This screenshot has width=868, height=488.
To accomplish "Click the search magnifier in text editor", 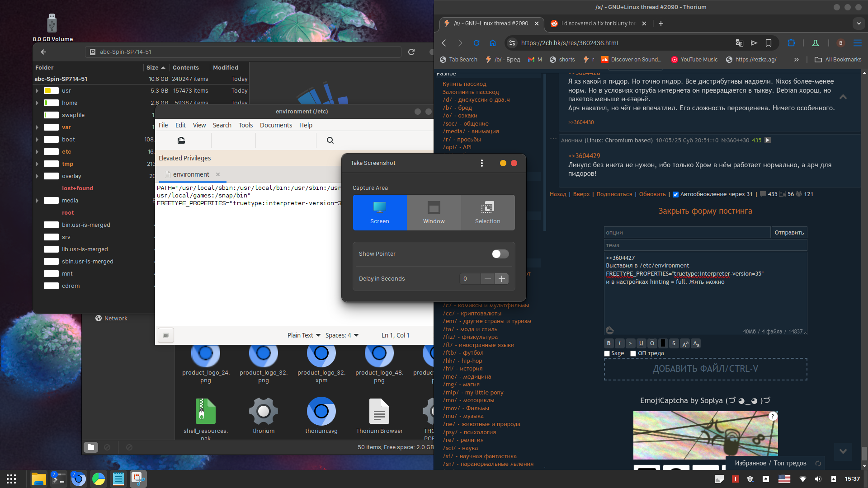I will (330, 141).
